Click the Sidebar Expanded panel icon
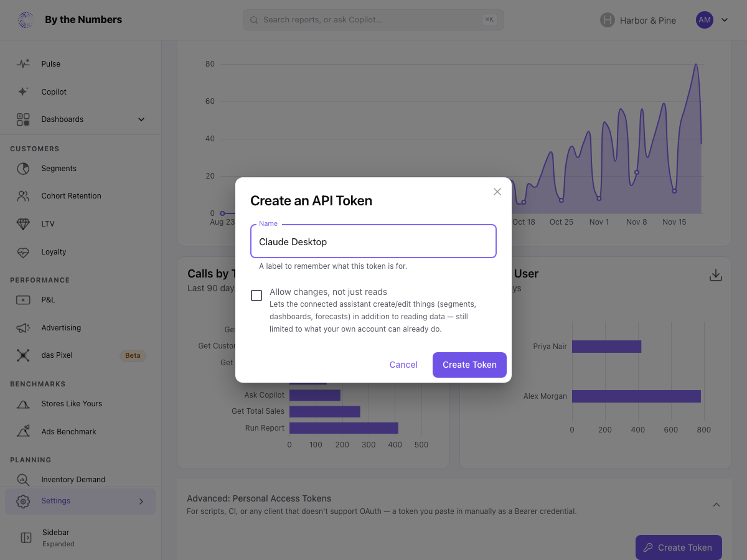Viewport: 747px width, 560px height. coord(26,538)
